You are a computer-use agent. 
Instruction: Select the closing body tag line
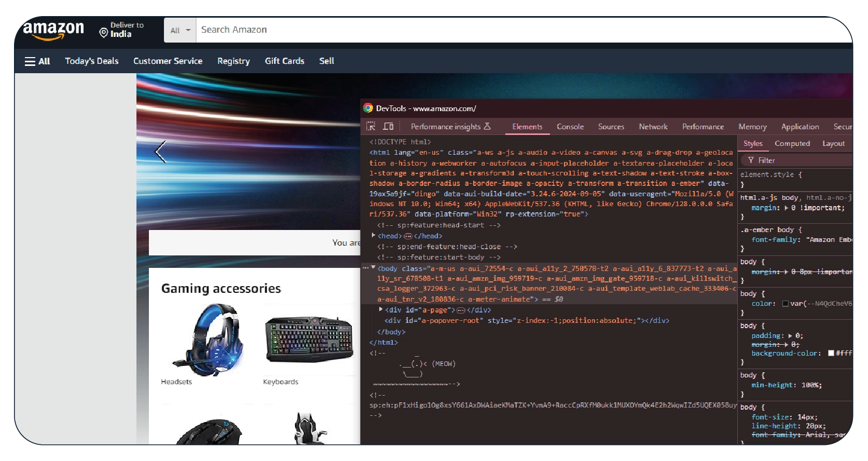click(x=391, y=332)
